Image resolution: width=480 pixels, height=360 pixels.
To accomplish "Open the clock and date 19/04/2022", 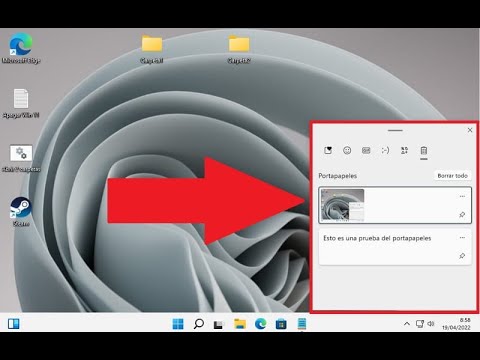I will (x=456, y=324).
